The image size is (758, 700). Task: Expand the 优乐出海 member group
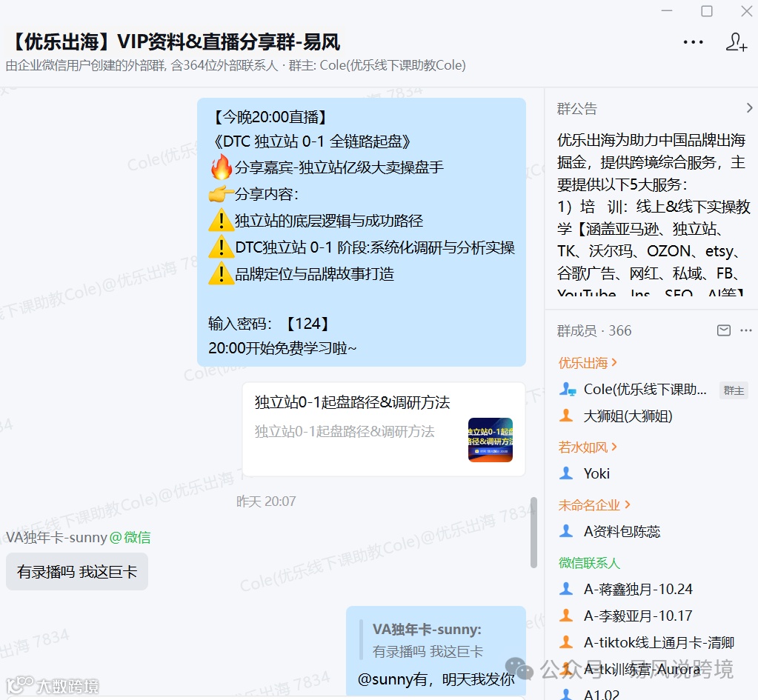pos(588,362)
